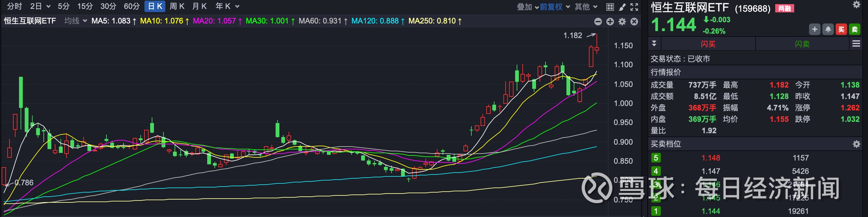
Task: Select the drawing brush tool
Action: point(622,7)
